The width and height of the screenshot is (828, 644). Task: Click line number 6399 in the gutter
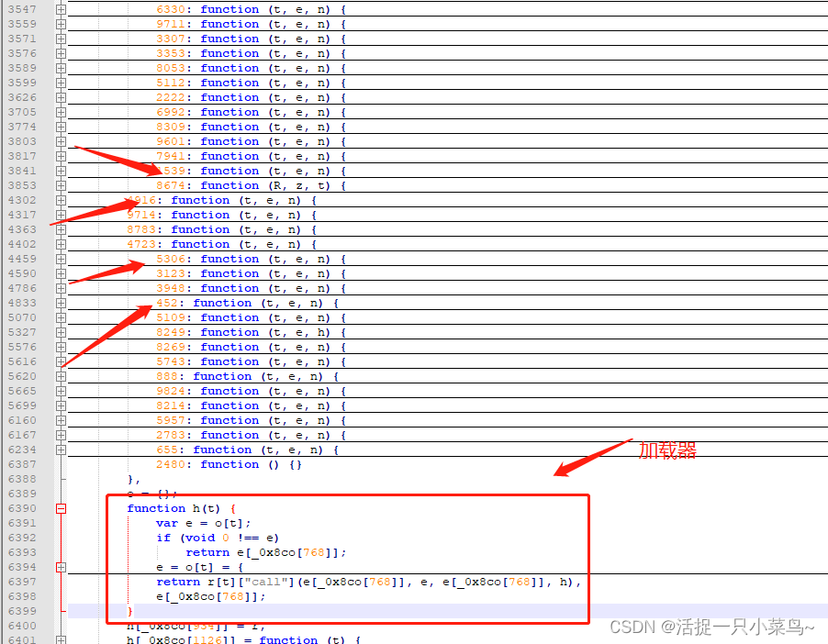tap(22, 611)
